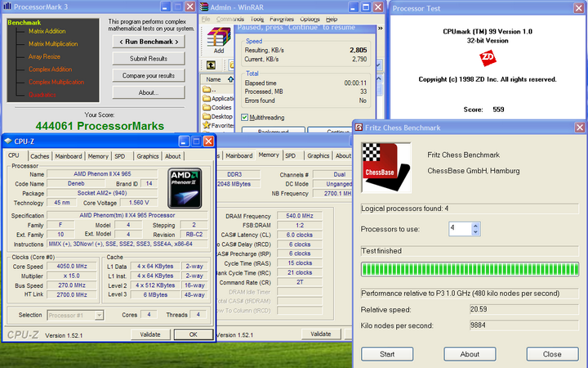588x368 pixels.
Task: Click the About... button in ProcessorMark
Action: pos(149,92)
